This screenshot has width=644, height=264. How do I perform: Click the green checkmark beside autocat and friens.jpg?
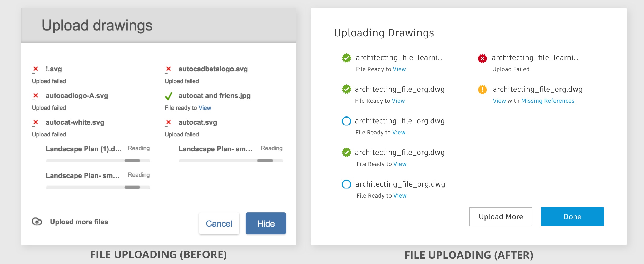(169, 96)
